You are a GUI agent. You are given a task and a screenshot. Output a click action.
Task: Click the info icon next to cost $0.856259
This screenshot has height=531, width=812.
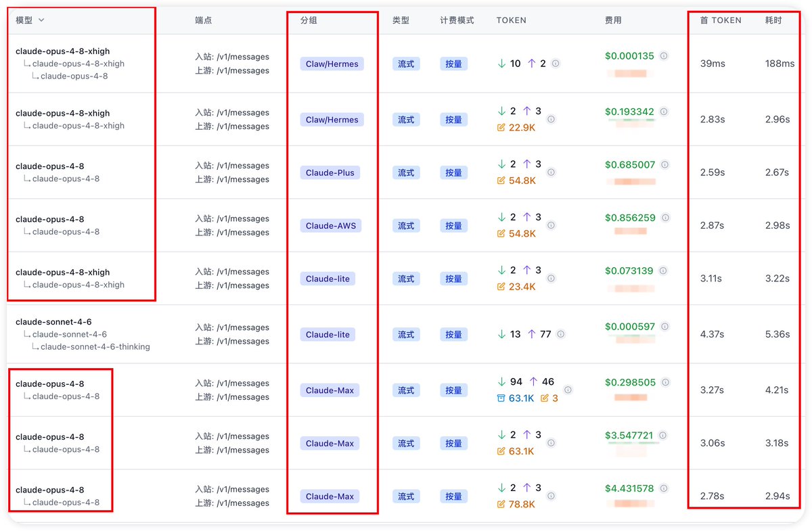[665, 218]
